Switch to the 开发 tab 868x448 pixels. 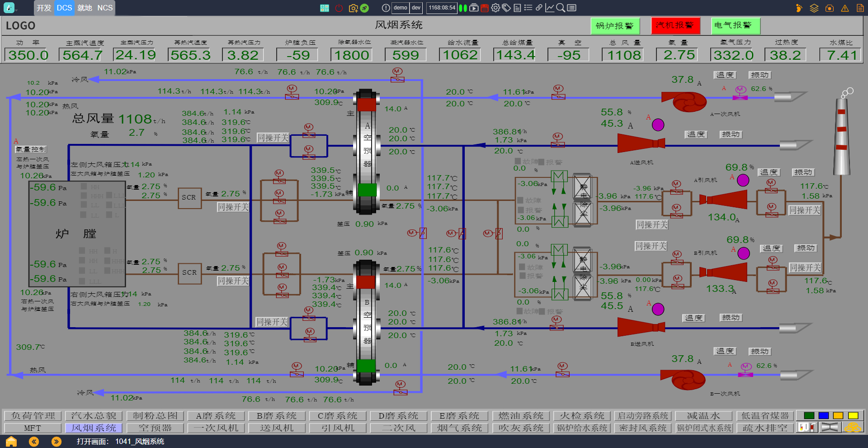(44, 8)
